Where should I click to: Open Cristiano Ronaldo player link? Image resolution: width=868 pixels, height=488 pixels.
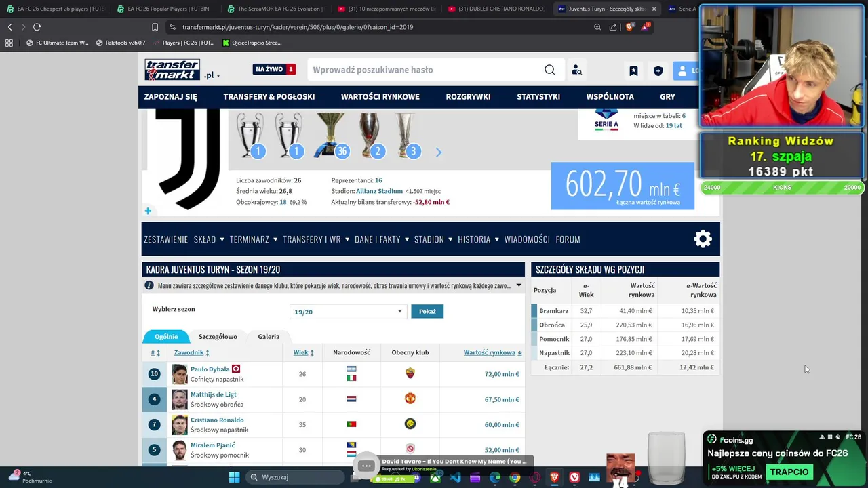tap(217, 420)
